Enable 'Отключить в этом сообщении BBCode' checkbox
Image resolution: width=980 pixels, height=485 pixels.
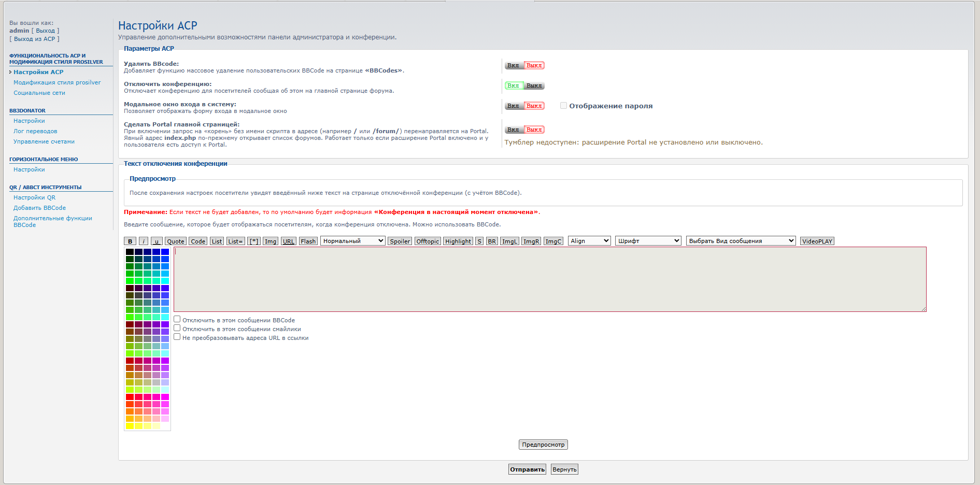pos(177,320)
